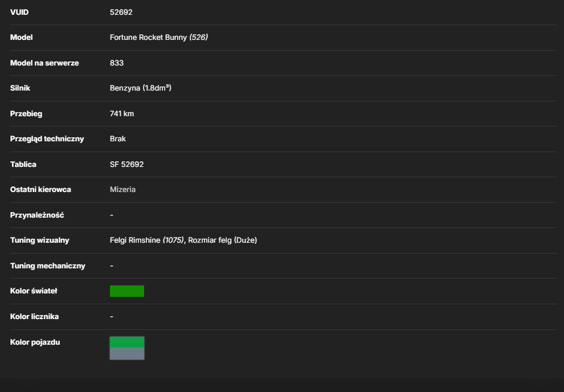Click the 741 km mileage value
This screenshot has width=564, height=392.
122,113
